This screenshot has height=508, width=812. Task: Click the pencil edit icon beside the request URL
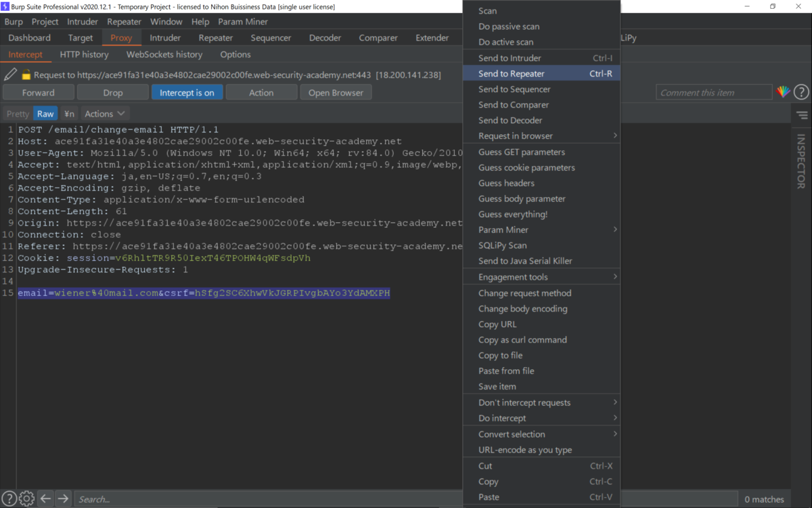[x=10, y=75]
